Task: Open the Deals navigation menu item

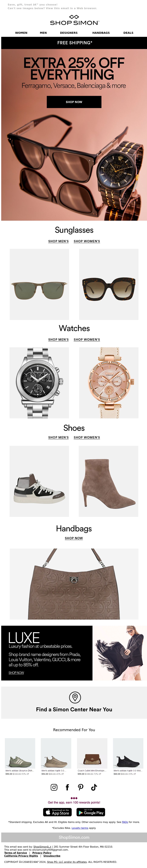Action: coord(128,33)
